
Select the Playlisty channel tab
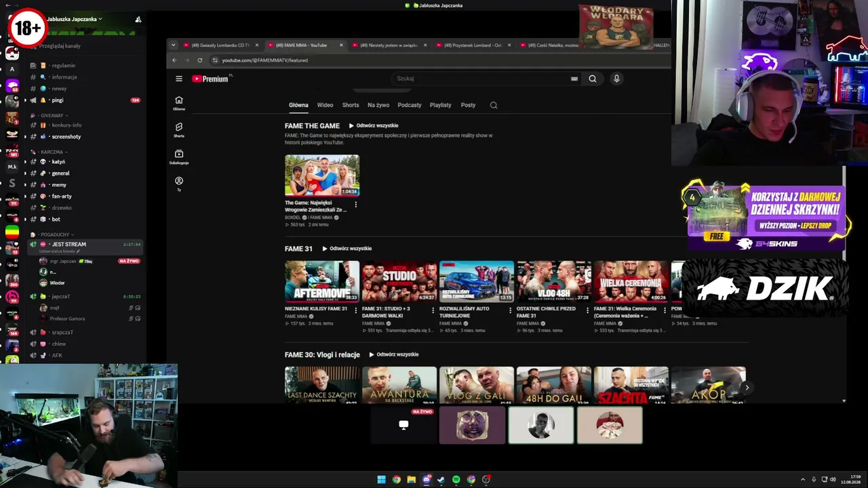(x=441, y=105)
